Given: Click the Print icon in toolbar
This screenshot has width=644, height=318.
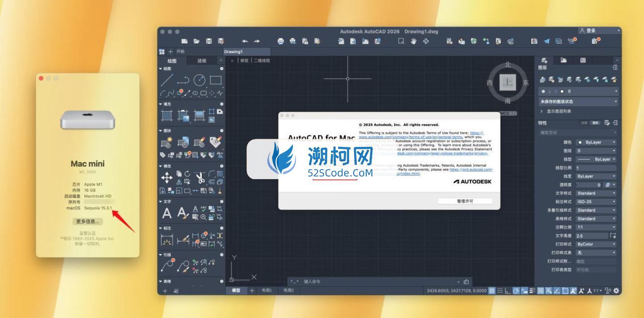Looking at the screenshot, I should (281, 41).
